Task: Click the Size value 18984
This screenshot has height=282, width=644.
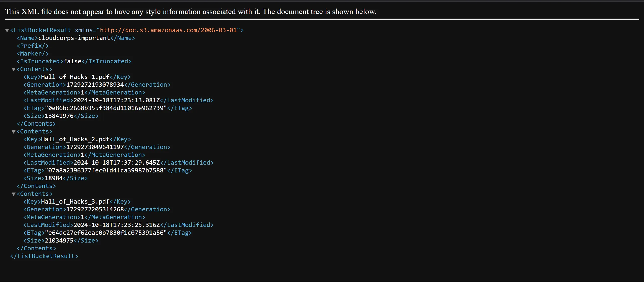Action: (x=54, y=178)
